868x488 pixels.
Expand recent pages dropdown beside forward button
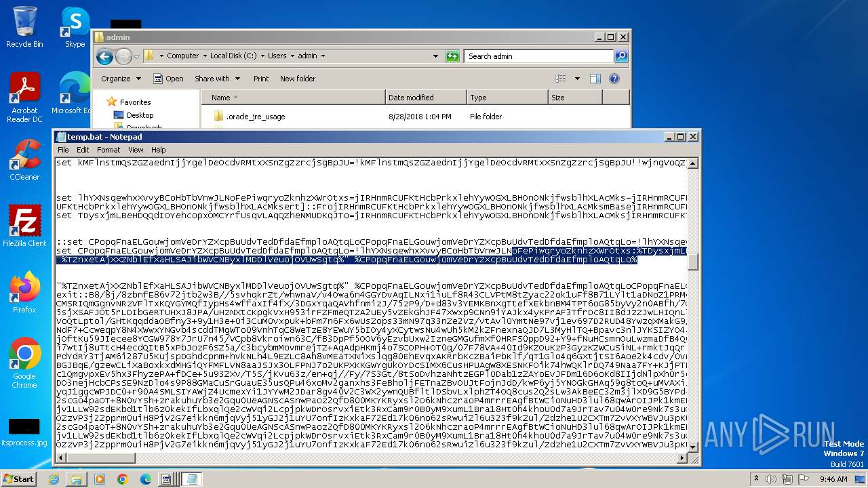(137, 56)
